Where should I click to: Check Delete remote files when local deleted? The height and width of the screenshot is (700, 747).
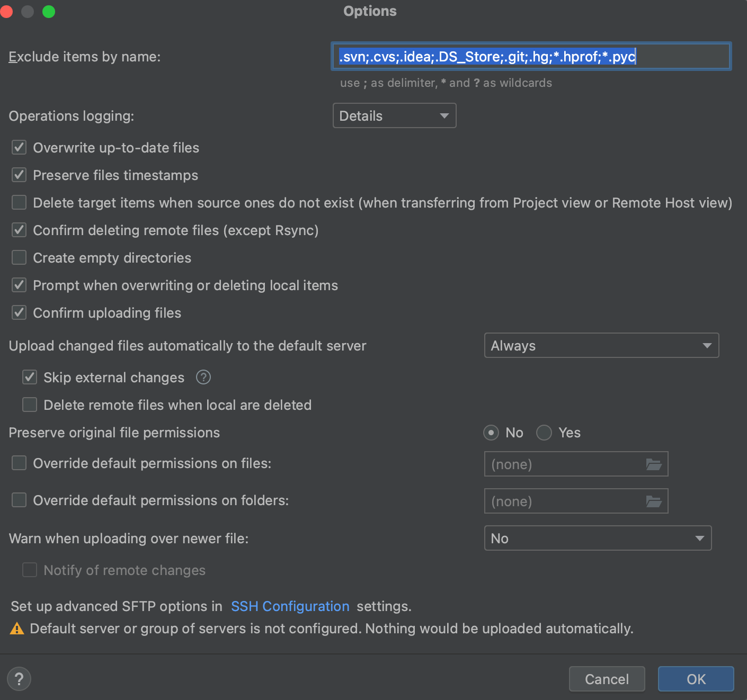point(30,405)
